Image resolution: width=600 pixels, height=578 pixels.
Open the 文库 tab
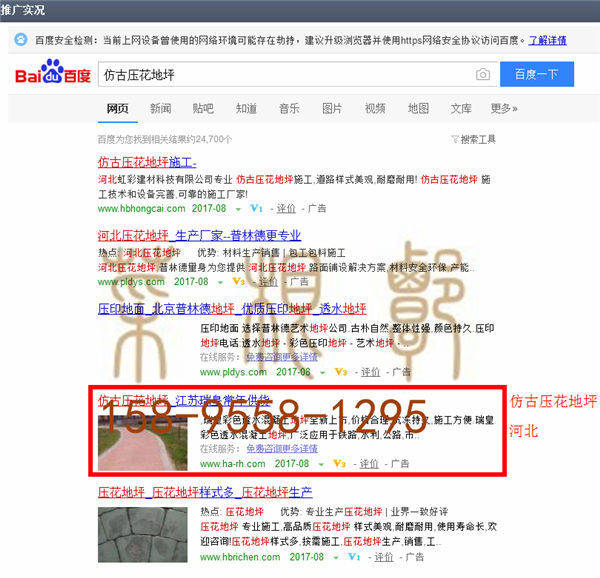tap(461, 109)
